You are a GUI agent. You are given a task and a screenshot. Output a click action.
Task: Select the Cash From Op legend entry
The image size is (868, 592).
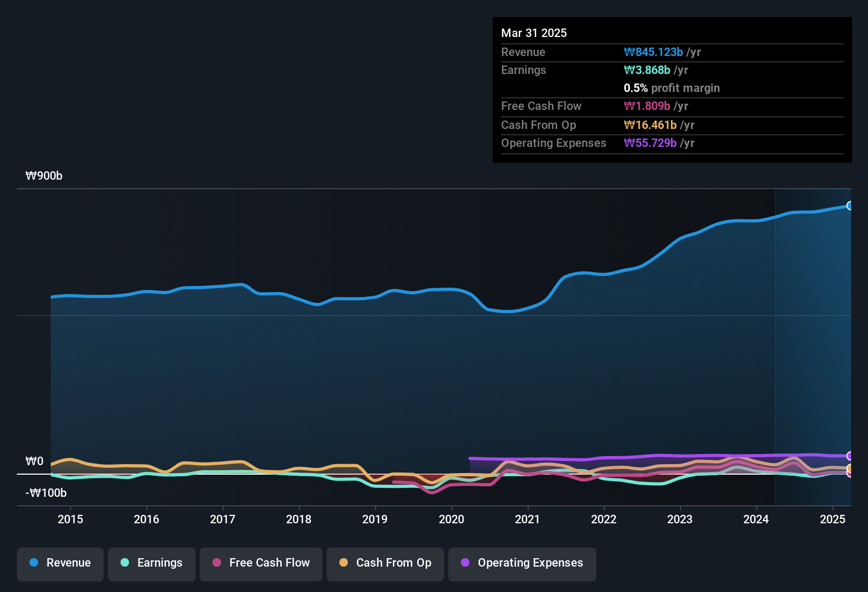pyautogui.click(x=385, y=563)
